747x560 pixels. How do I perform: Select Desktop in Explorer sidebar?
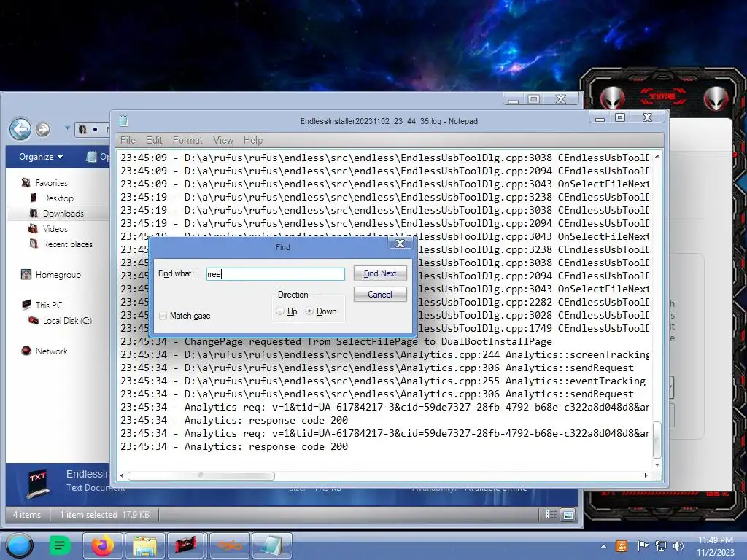pos(58,198)
